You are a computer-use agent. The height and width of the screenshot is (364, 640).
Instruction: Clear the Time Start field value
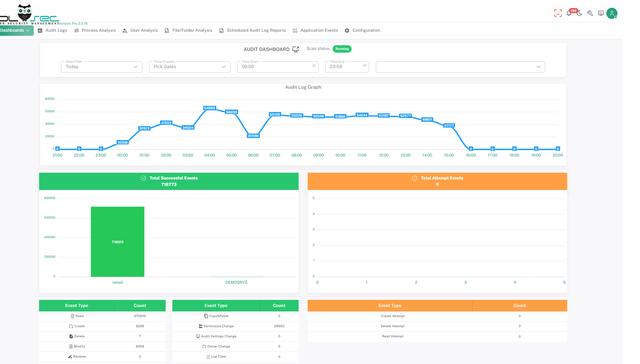(314, 65)
